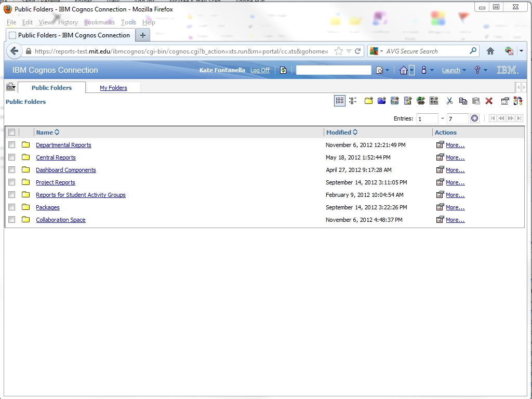The image size is (532, 399).
Task: Check the Departmental Reports checkbox
Action: tap(12, 145)
